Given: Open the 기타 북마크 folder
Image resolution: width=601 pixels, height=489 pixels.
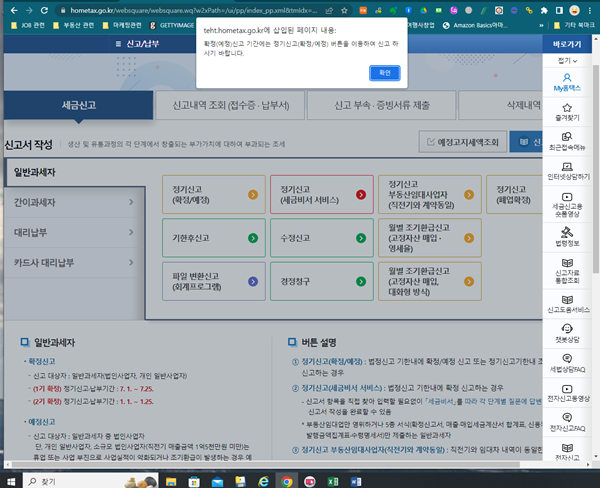Looking at the screenshot, I should point(575,25).
